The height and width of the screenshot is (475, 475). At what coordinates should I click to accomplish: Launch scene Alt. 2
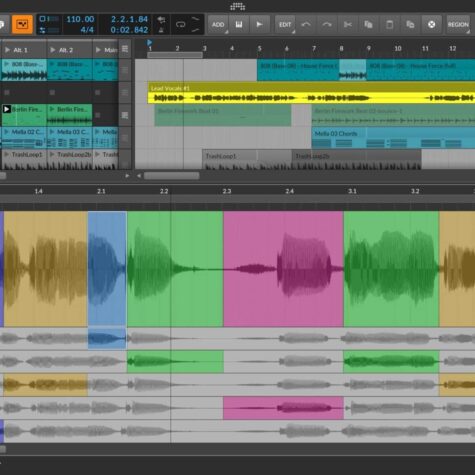52,50
